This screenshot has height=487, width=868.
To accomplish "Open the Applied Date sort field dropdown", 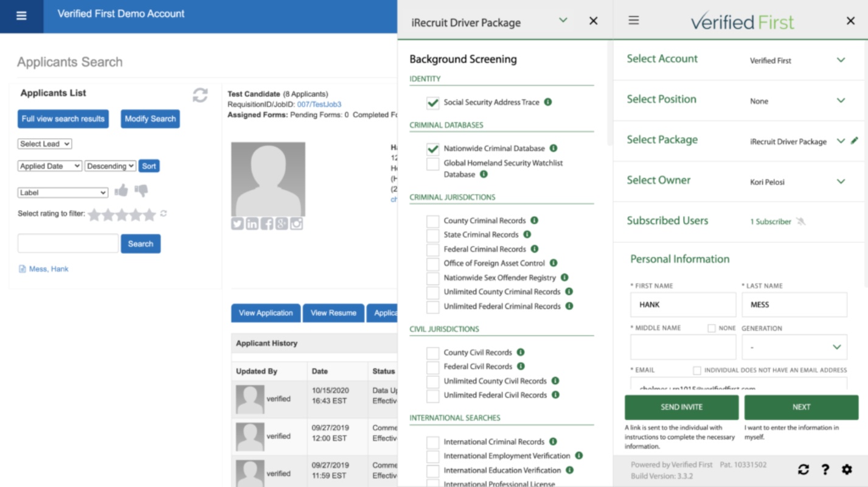I will [50, 166].
